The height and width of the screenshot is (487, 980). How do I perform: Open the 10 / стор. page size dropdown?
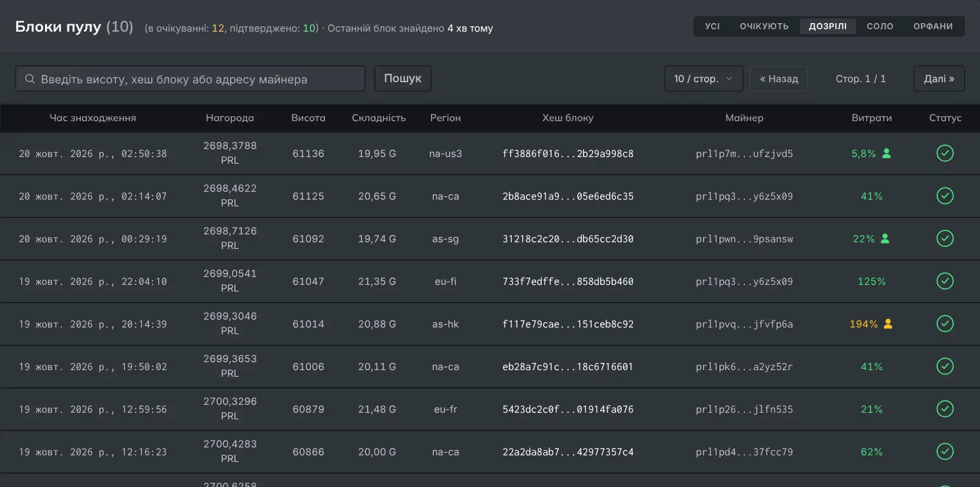pos(704,79)
